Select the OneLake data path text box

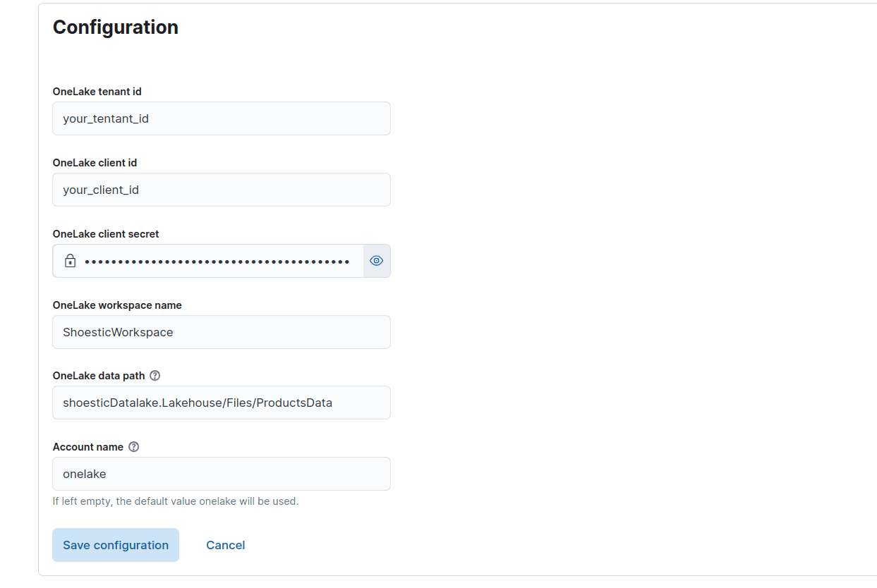pos(221,402)
